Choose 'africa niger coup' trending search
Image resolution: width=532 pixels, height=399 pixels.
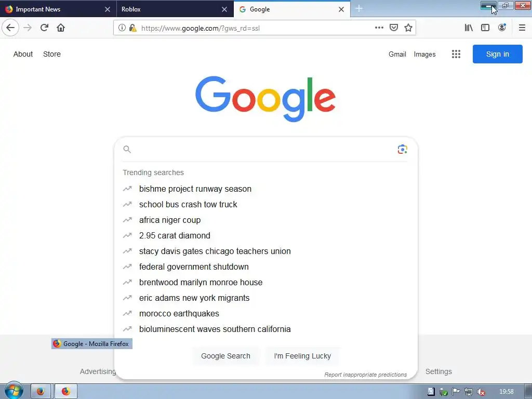click(x=170, y=220)
